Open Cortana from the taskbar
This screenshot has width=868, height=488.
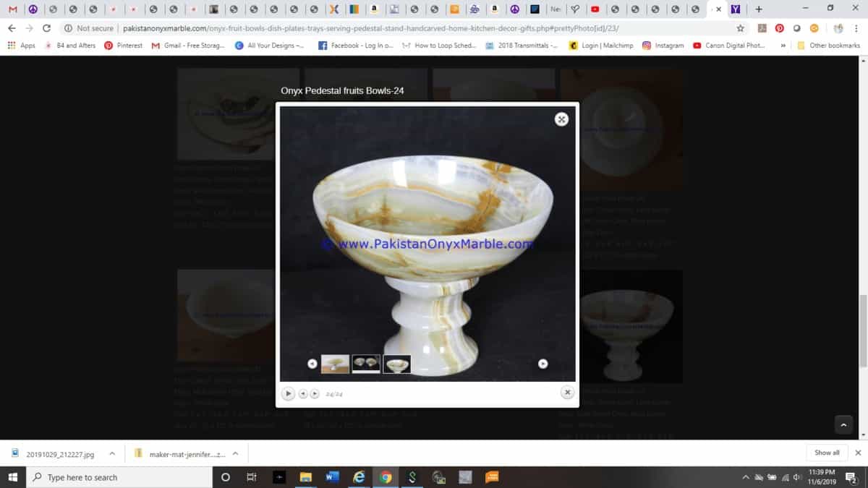click(x=225, y=477)
